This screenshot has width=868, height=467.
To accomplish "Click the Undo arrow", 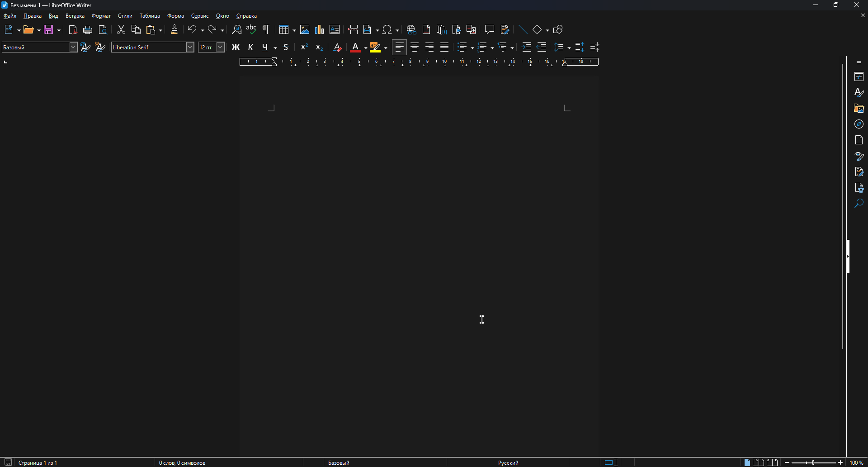I will (192, 30).
